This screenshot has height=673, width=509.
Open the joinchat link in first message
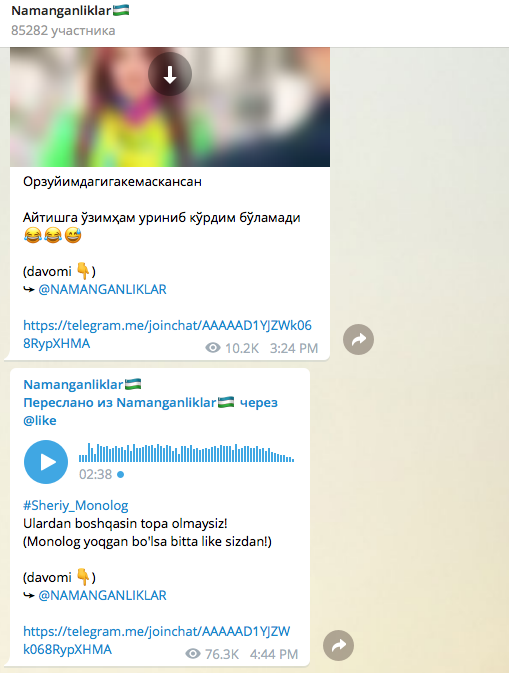pyautogui.click(x=167, y=334)
